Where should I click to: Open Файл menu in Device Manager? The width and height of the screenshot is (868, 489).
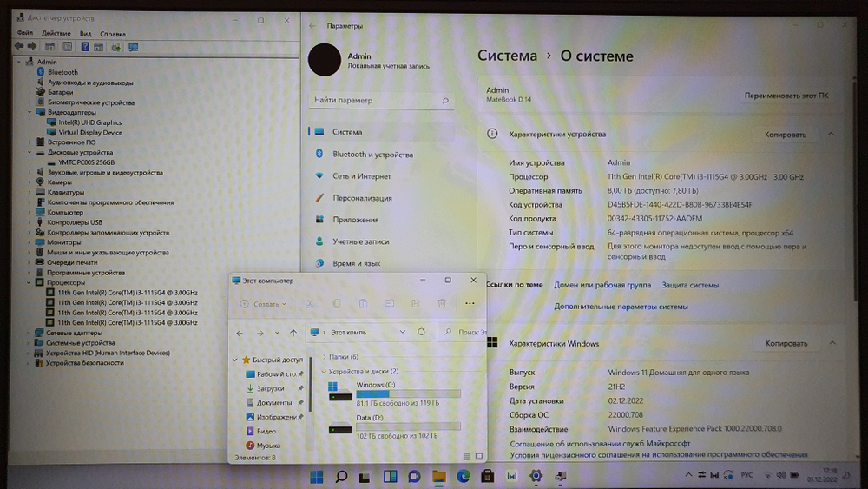25,33
